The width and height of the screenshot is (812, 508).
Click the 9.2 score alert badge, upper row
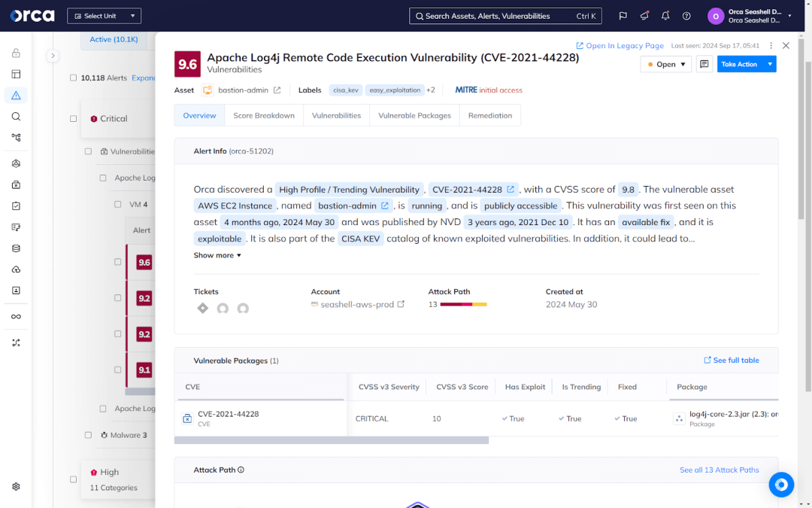click(144, 298)
